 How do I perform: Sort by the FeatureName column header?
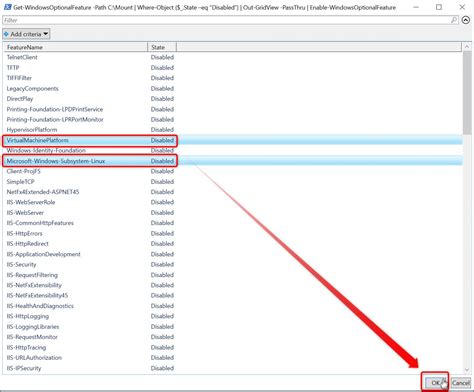[x=76, y=47]
